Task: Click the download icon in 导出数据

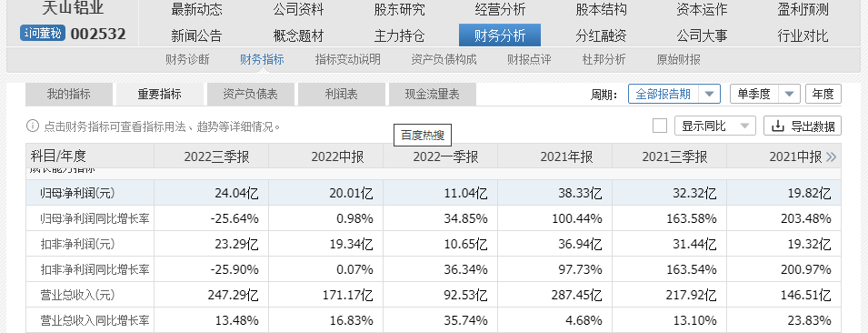Action: [778, 126]
